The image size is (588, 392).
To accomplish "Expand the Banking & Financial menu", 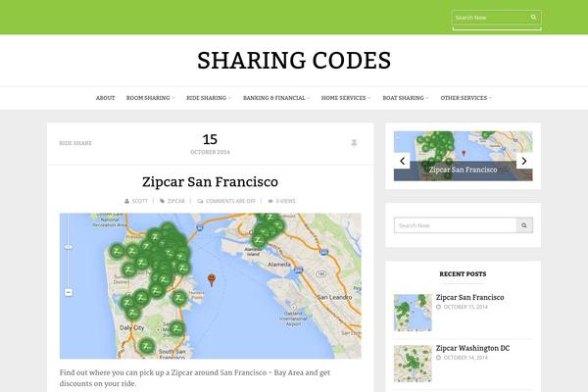I will (276, 98).
